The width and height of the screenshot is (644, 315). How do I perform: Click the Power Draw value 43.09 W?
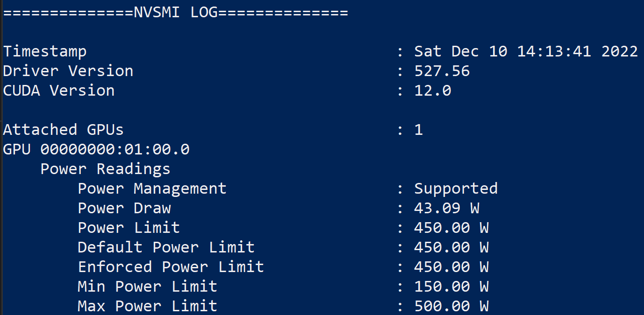[446, 208]
